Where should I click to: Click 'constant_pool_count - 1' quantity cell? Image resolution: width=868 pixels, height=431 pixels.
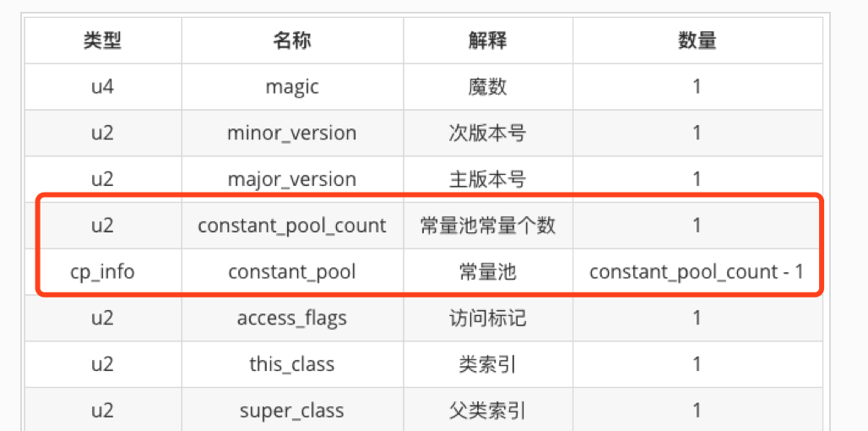coord(697,272)
